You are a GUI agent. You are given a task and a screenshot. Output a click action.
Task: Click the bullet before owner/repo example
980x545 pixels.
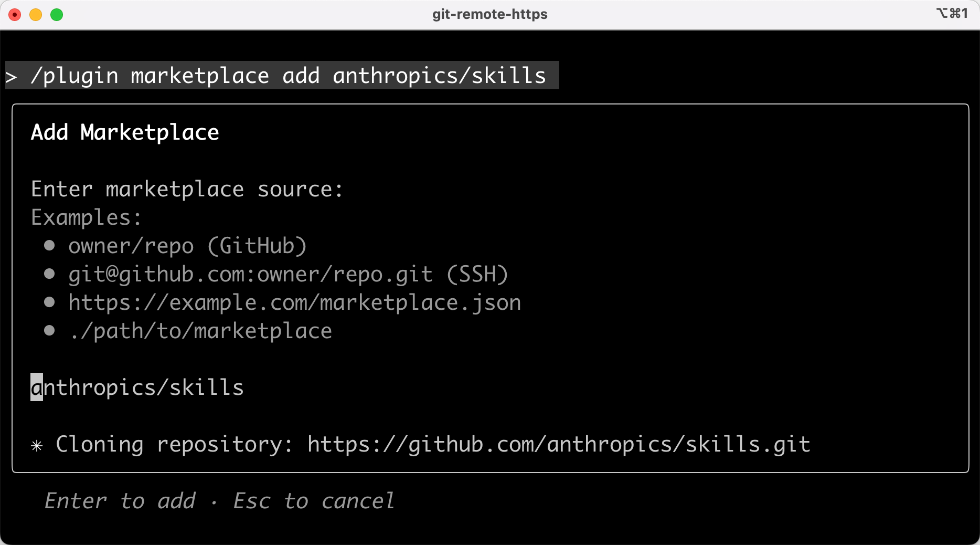[49, 246]
